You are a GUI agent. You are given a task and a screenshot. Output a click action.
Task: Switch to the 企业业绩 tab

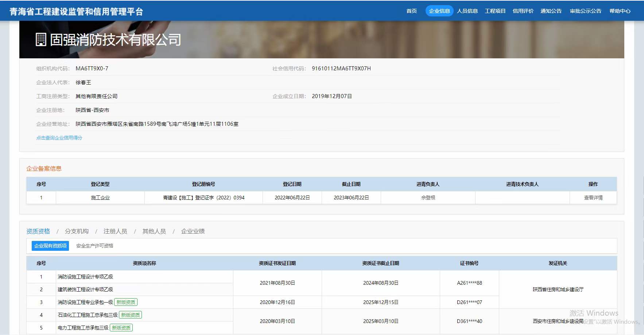(193, 231)
